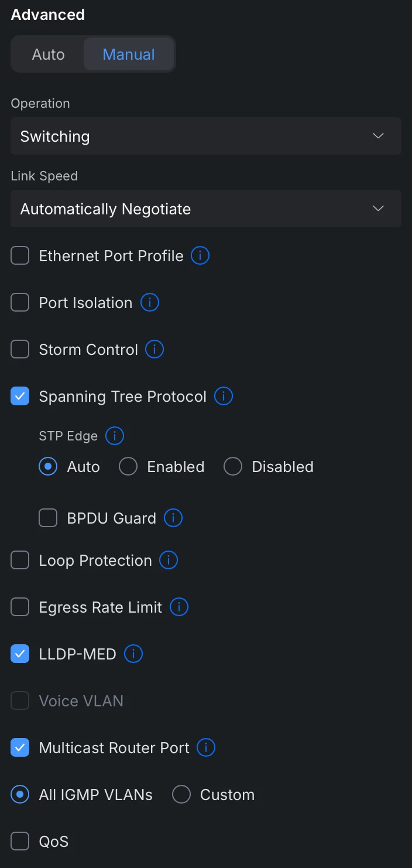Enable the QoS checkbox

click(20, 842)
